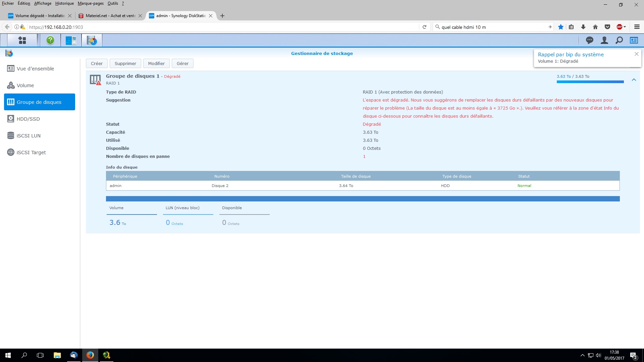Screen dimensions: 644x362
Task: Switch to the Materiel.net tab
Action: [x=107, y=16]
